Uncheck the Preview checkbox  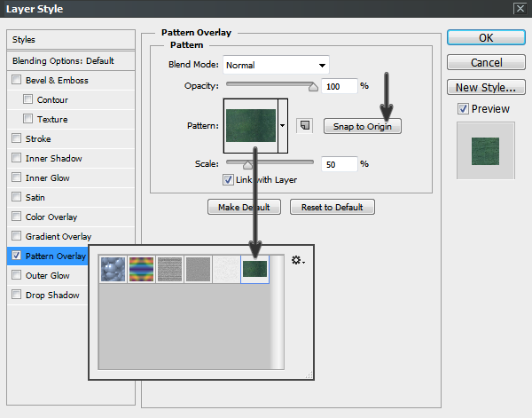[463, 109]
